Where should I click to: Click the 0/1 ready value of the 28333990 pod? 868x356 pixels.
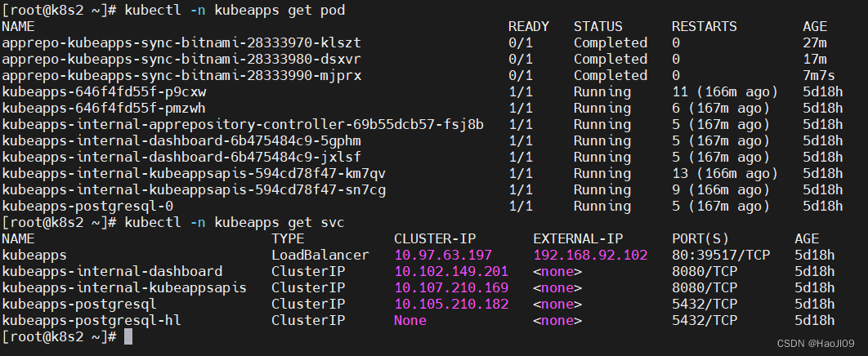(521, 75)
